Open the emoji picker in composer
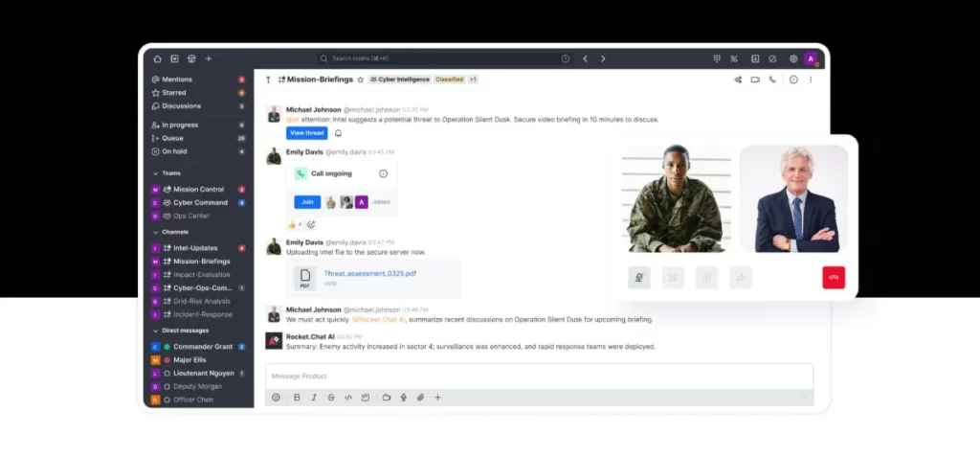The image size is (980, 457). [x=277, y=398]
